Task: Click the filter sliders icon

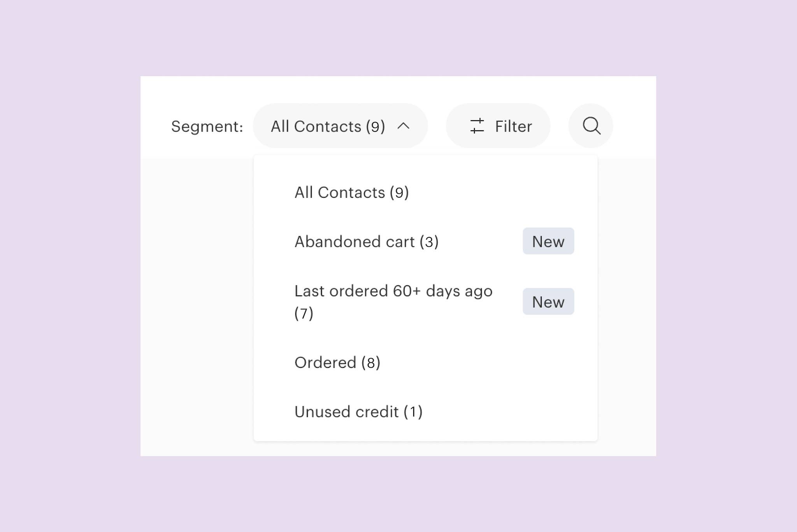Action: tap(477, 126)
